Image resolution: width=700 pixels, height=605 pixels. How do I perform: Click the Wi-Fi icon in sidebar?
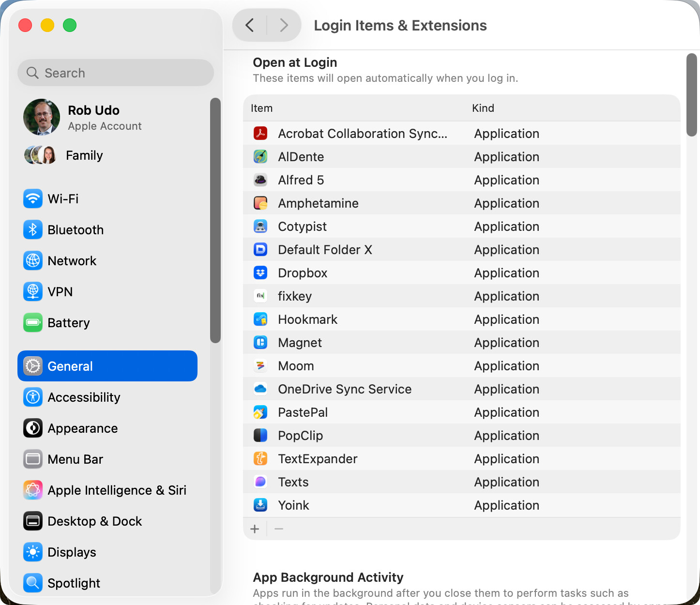pos(33,199)
